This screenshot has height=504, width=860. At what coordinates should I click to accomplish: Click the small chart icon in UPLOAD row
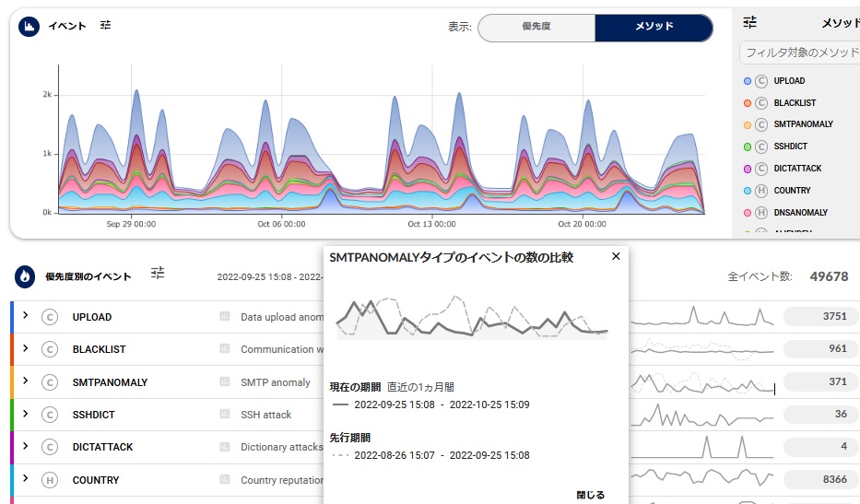click(225, 317)
